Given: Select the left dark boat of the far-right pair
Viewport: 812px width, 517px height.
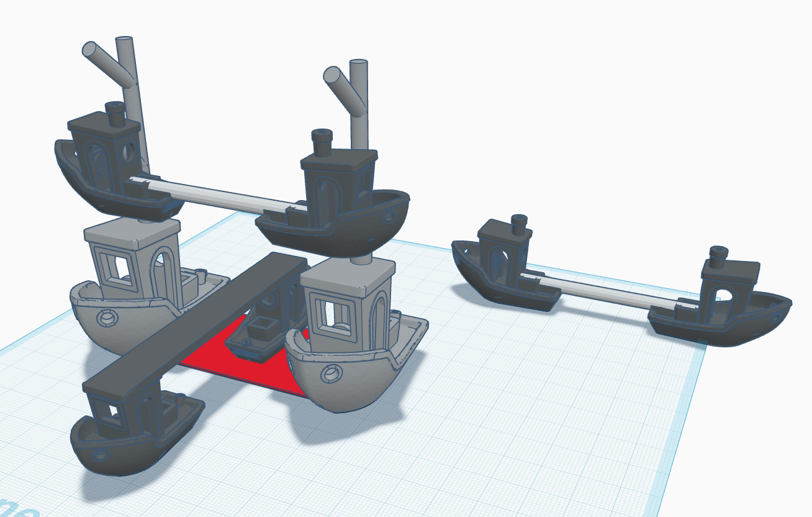Looking at the screenshot, I should (506, 264).
